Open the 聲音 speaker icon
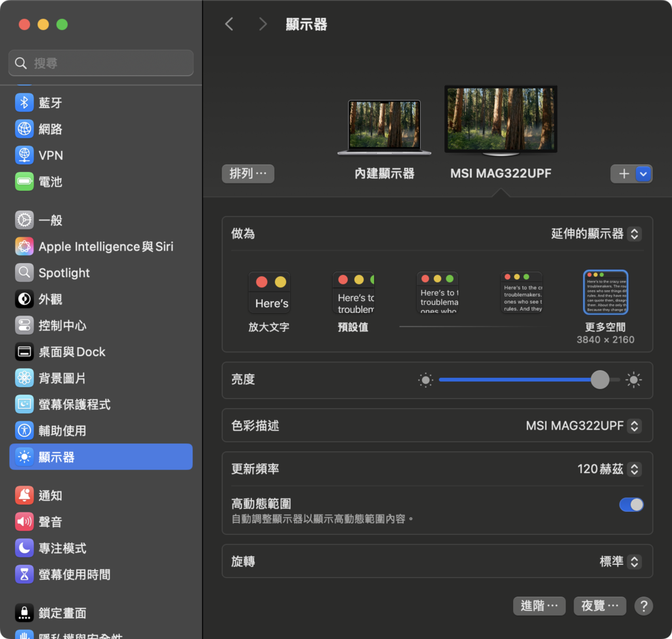672x639 pixels. [24, 522]
